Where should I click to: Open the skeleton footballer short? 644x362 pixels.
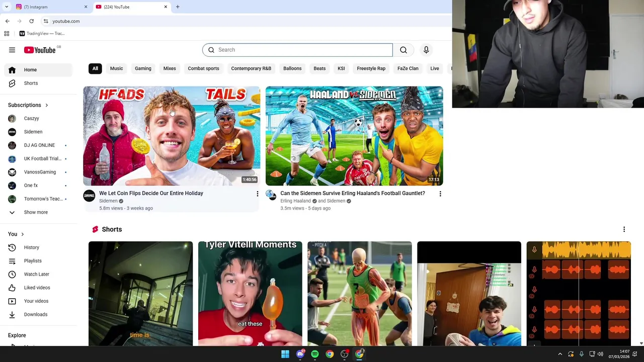(360, 294)
